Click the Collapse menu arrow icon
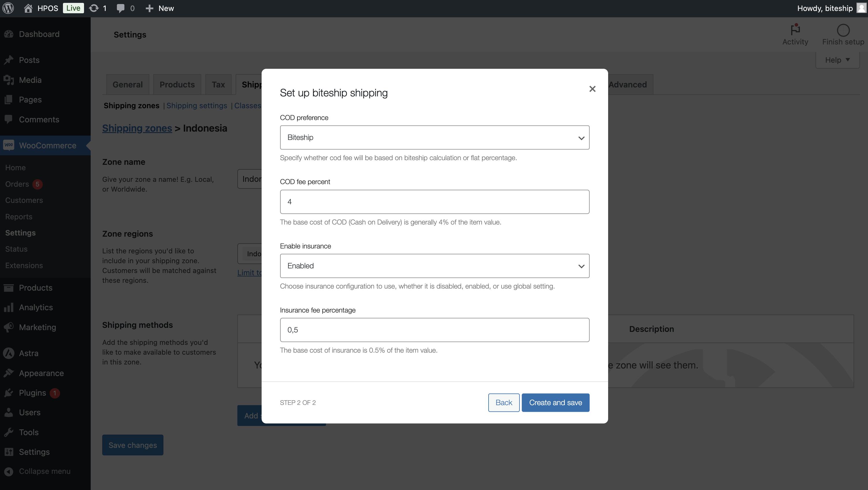868x490 pixels. point(9,472)
